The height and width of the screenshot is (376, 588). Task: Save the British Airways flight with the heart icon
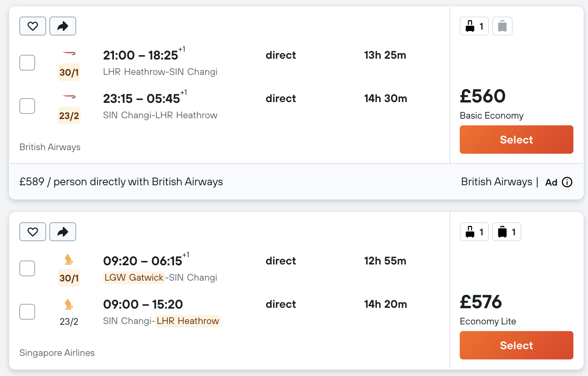(x=33, y=26)
